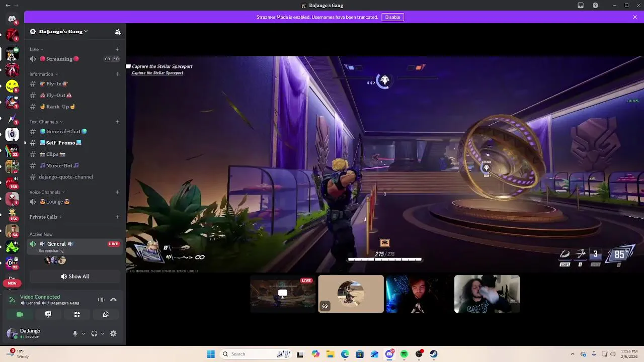The height and width of the screenshot is (362, 644).
Task: Add channel to Private Calls category
Action: click(x=117, y=217)
